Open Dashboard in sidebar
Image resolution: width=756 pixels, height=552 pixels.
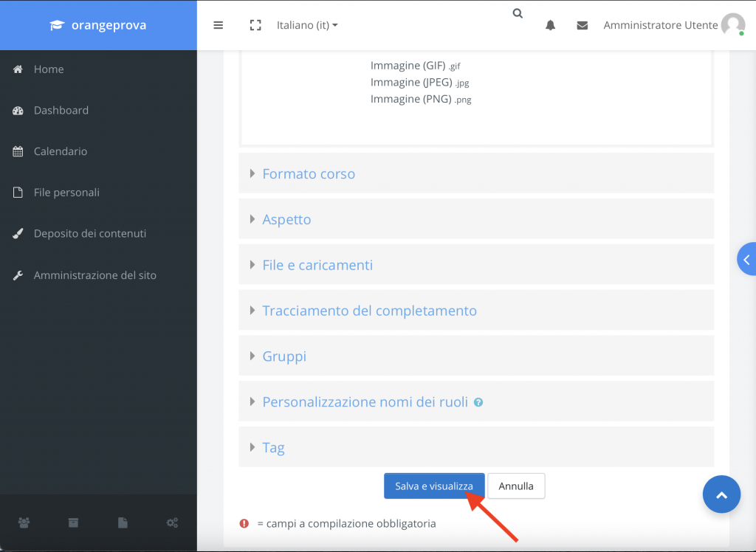tap(61, 111)
